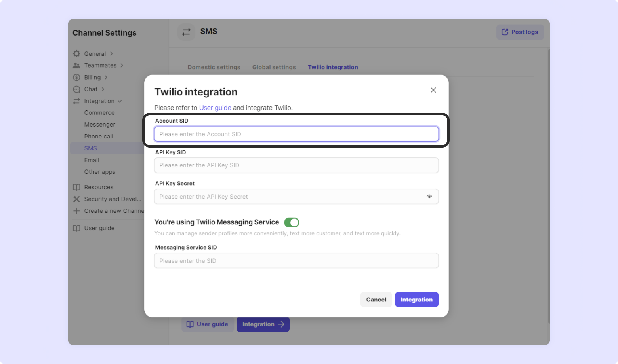Click the General gear icon
Viewport: 618px width, 364px height.
[x=76, y=53]
